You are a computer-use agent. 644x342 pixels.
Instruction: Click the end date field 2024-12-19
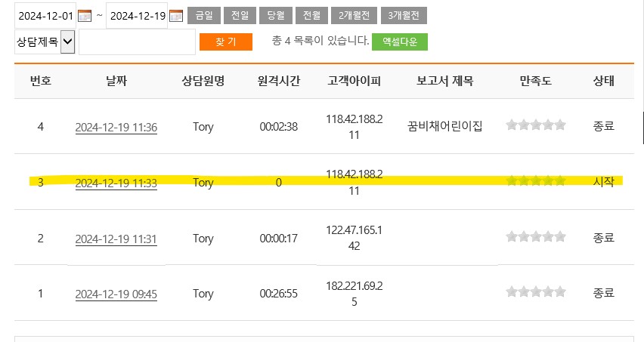tap(138, 16)
